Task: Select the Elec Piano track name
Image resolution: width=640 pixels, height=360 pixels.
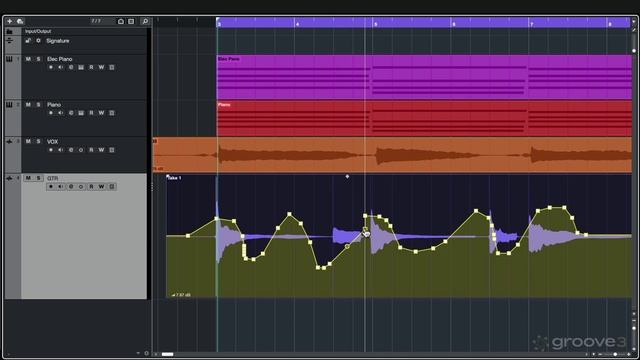Action: click(x=60, y=59)
